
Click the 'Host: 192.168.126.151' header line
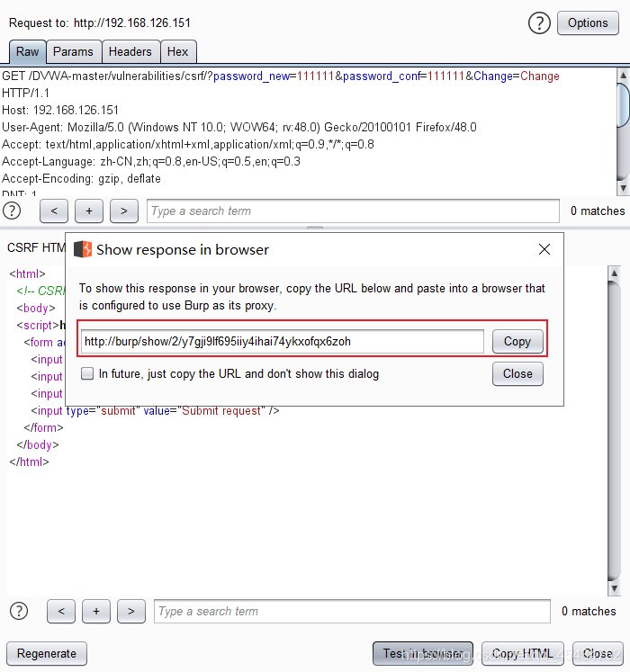tap(60, 110)
